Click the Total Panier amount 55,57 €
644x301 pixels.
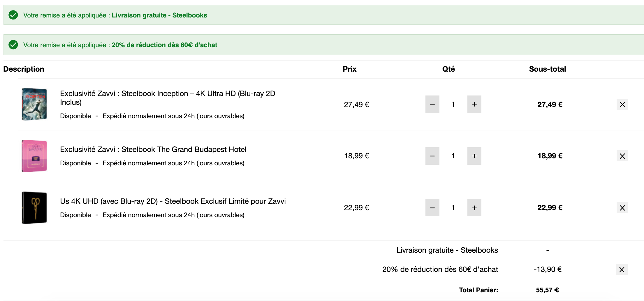(547, 290)
